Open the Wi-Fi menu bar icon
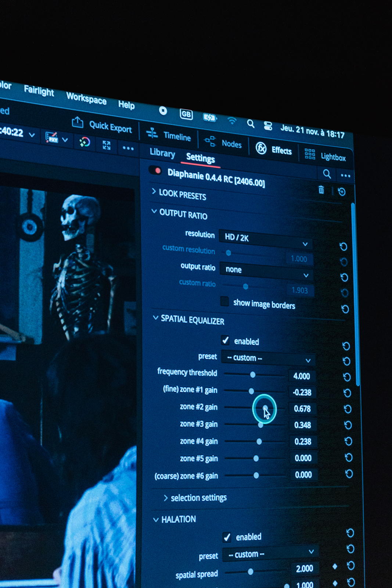Image resolution: width=392 pixels, height=588 pixels. [x=232, y=121]
